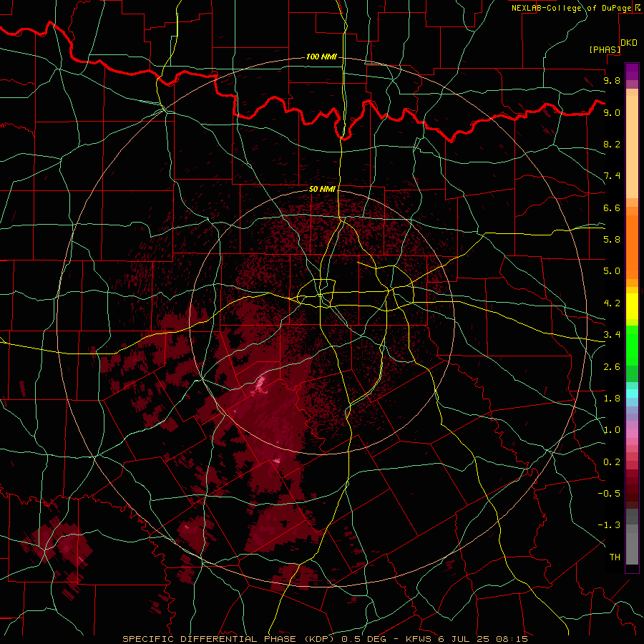
Task: Click the 8.2 scale value
Action: 612,144
